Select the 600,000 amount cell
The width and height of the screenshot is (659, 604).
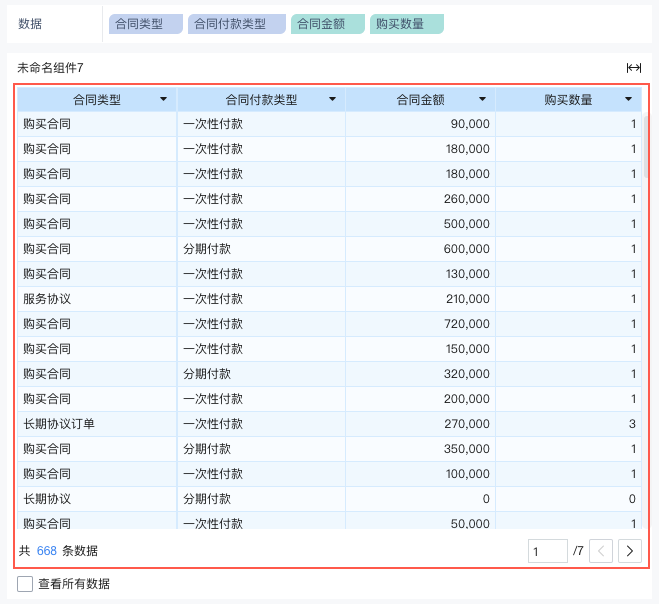point(420,249)
